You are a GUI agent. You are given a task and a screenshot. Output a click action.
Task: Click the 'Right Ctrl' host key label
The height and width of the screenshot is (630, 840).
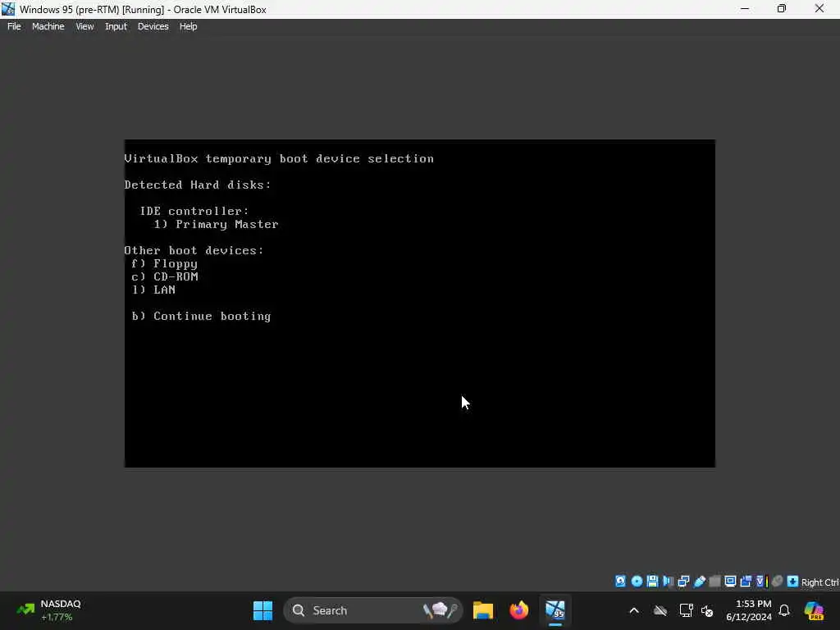819,582
